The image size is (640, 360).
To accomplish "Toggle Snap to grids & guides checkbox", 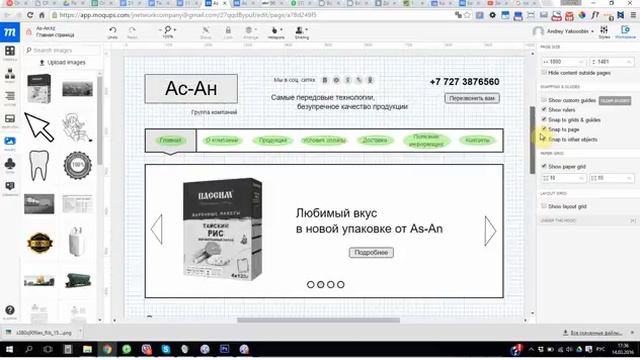I will coord(544,120).
